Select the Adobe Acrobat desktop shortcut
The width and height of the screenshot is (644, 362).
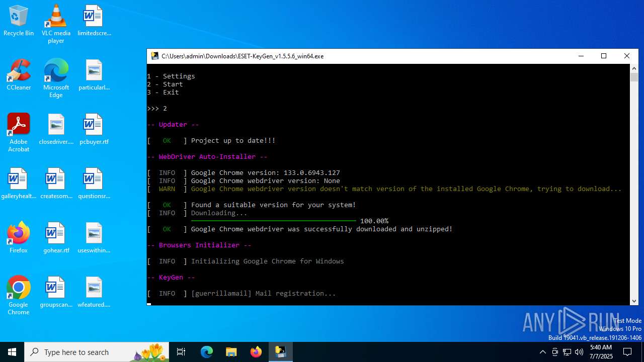coord(19,133)
